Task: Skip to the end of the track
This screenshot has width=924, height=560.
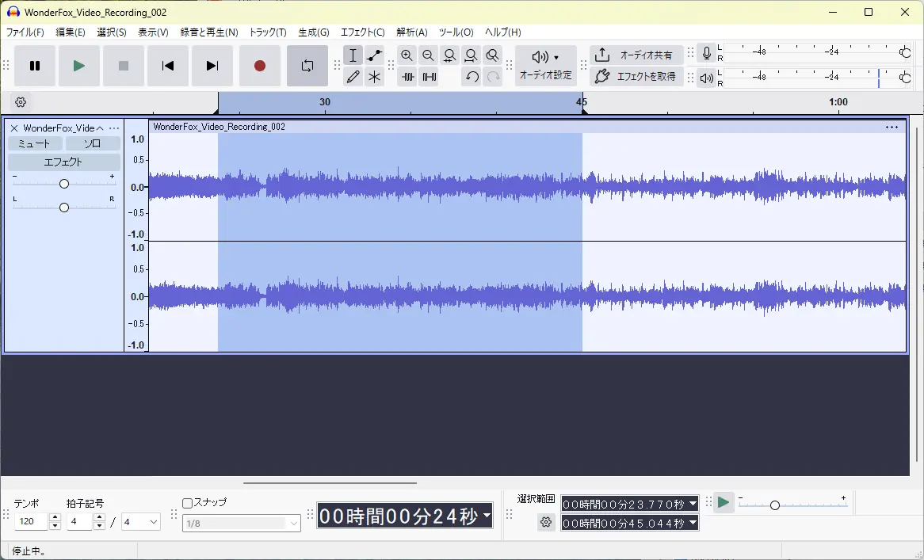Action: tap(212, 66)
